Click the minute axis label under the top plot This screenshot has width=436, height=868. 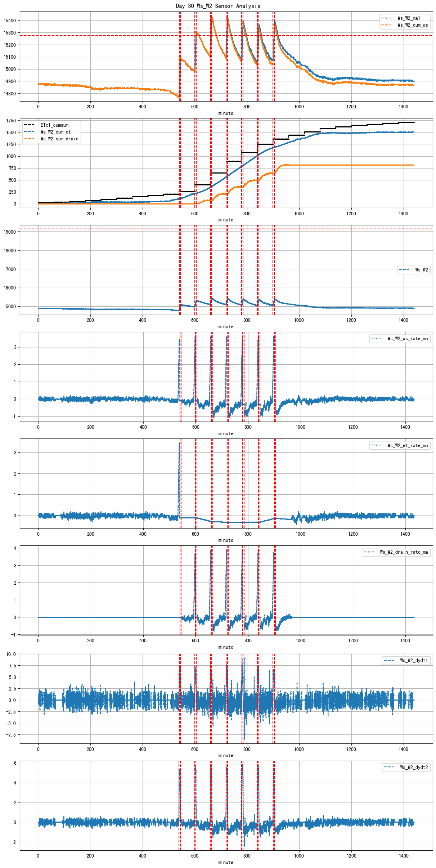coord(226,113)
